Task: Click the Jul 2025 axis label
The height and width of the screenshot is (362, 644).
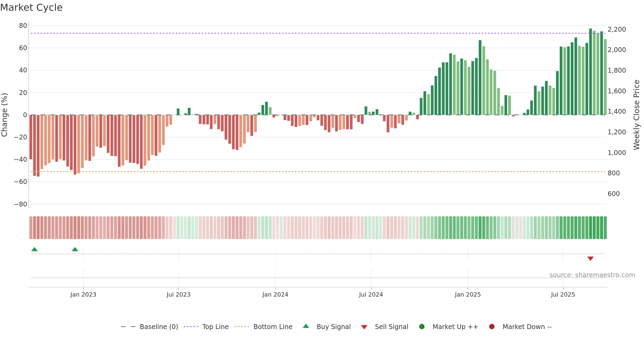Action: pyautogui.click(x=563, y=294)
